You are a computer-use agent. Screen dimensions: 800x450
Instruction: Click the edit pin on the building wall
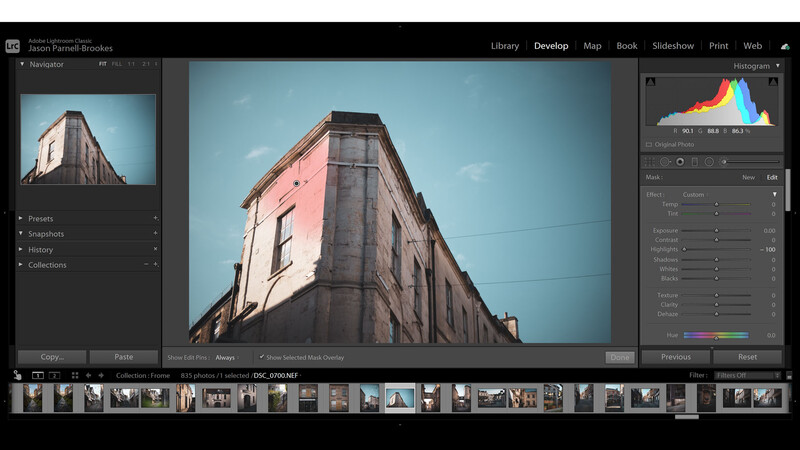[296, 183]
